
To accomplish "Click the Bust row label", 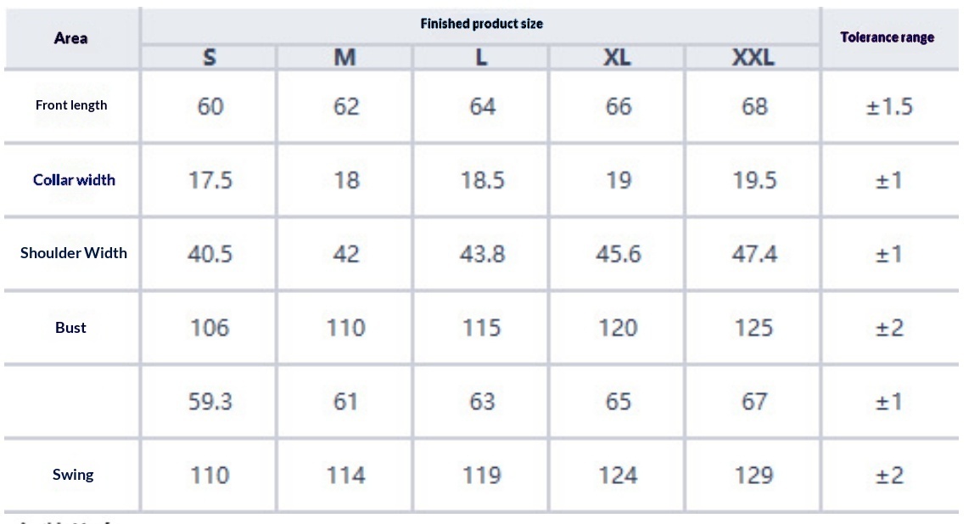I will (71, 328).
